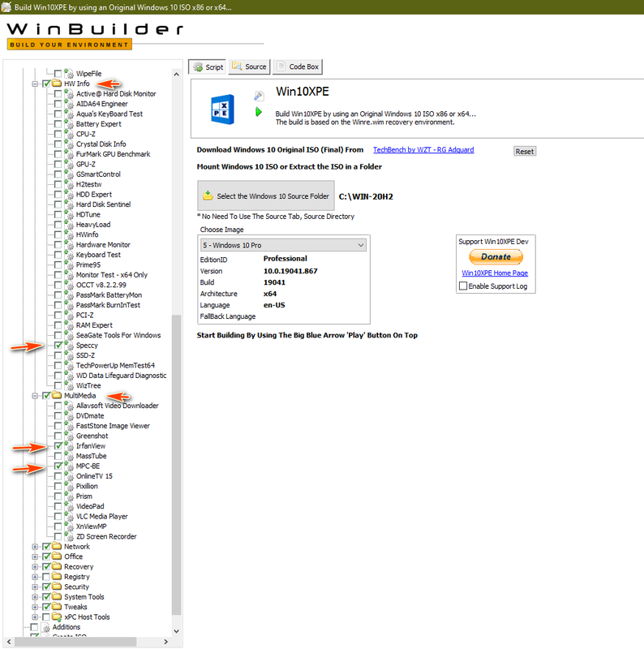Image resolution: width=644 pixels, height=649 pixels.
Task: Collapse the MultiMedia tree node
Action: (x=35, y=395)
